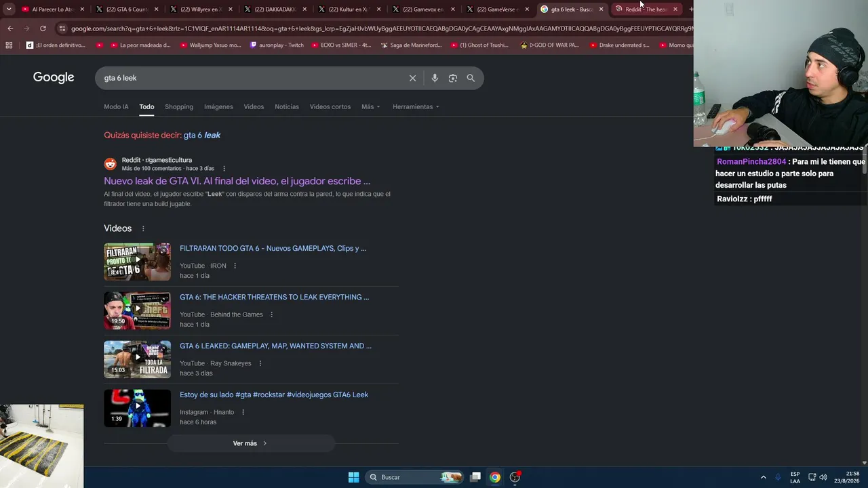Open more options for the IRON video
This screenshot has height=488, width=868.
[235, 266]
